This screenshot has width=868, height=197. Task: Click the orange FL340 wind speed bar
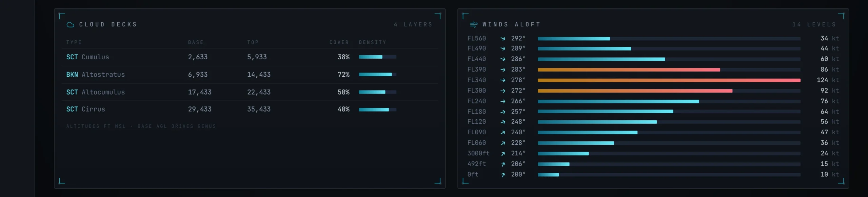669,80
